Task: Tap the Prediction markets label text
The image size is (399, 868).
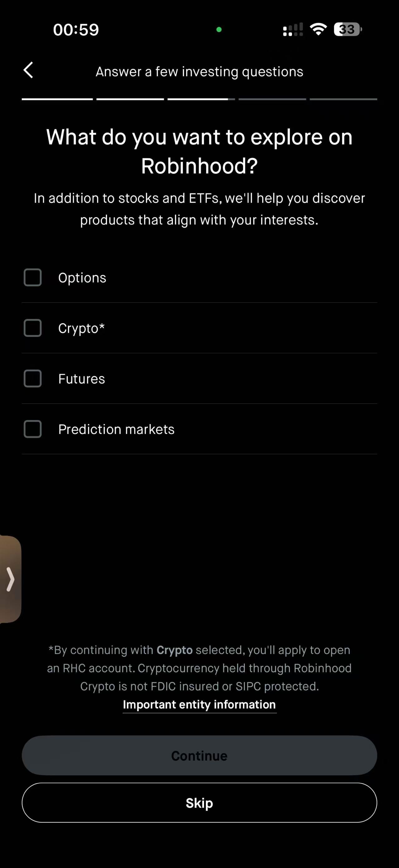Action: click(116, 429)
